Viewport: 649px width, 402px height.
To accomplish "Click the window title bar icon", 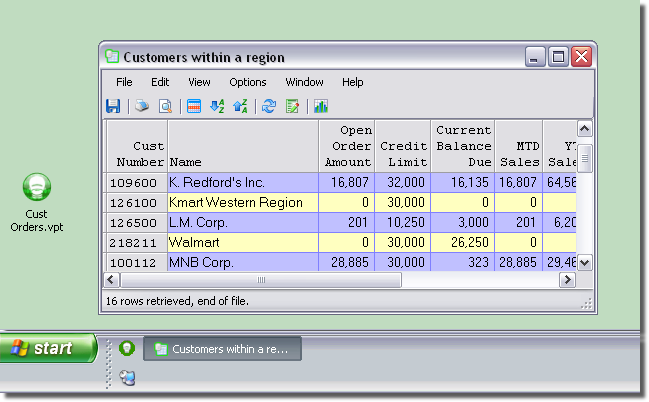I will click(x=112, y=56).
